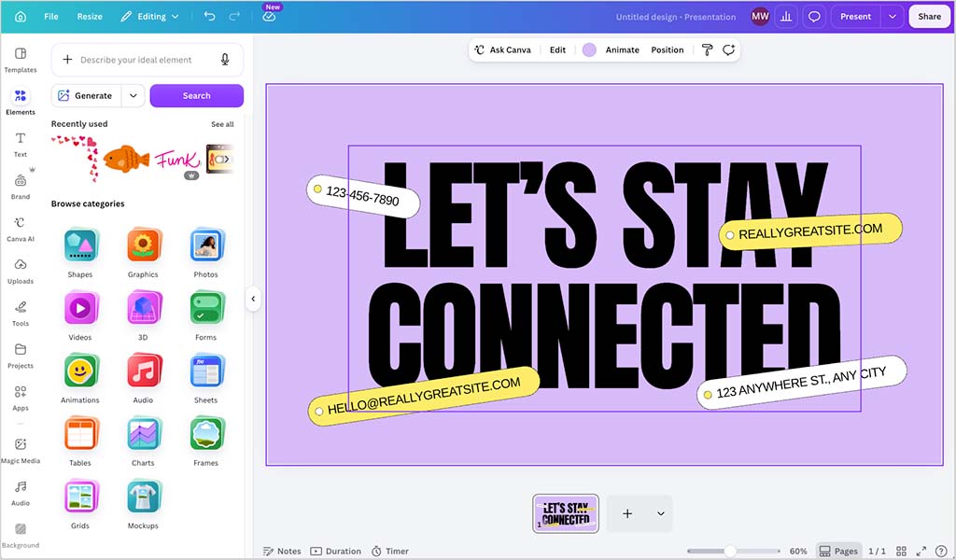The height and width of the screenshot is (560, 956).
Task: Open Magic Media in the sidebar
Action: [x=21, y=450]
